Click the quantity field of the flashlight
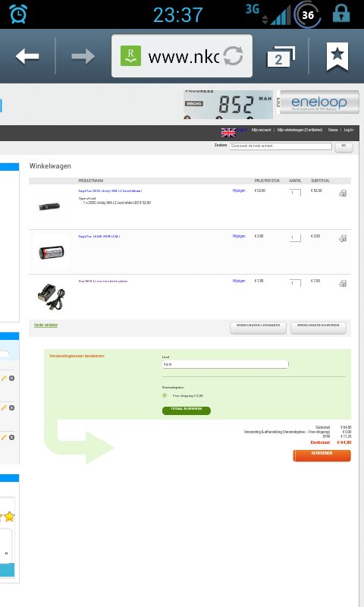This screenshot has width=364, height=607. pos(295,193)
